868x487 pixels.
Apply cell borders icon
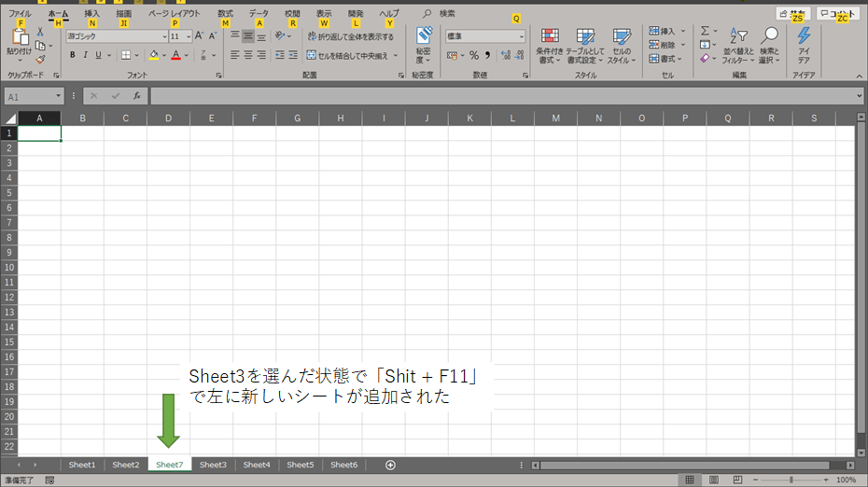(x=126, y=55)
